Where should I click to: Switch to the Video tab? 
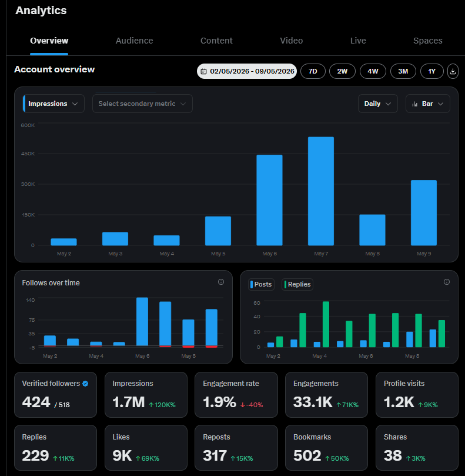coord(291,41)
